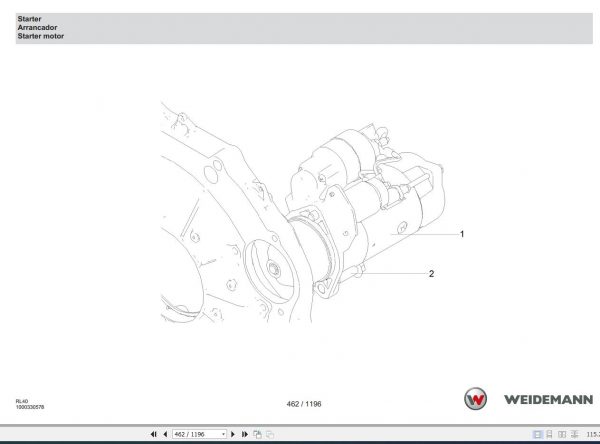Image resolution: width=600 pixels, height=444 pixels.
Task: Click the Weidemann logo emblem
Action: coord(475,399)
